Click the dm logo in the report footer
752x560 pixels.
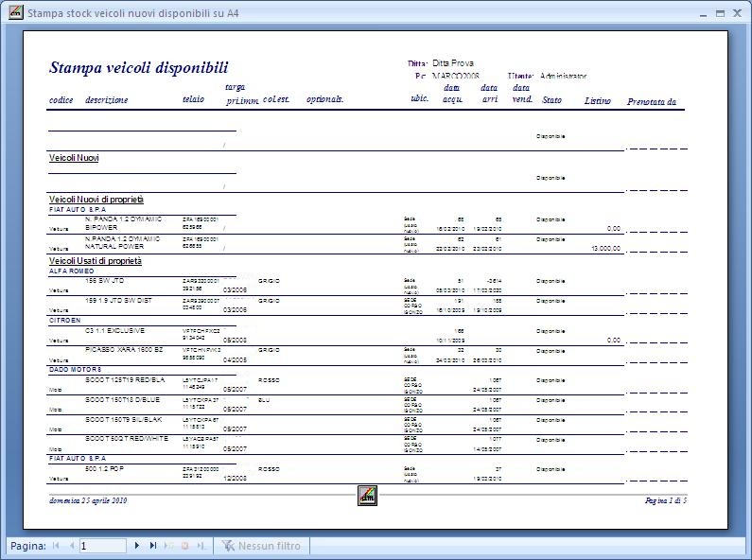[367, 496]
